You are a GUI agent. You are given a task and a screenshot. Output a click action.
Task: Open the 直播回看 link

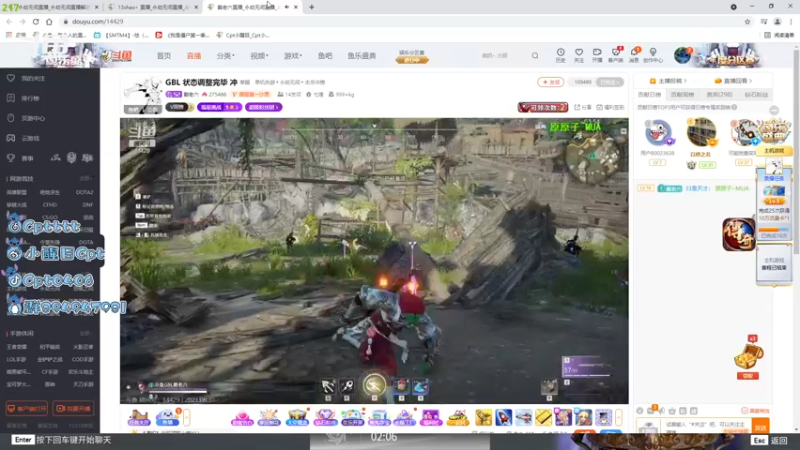[733, 81]
